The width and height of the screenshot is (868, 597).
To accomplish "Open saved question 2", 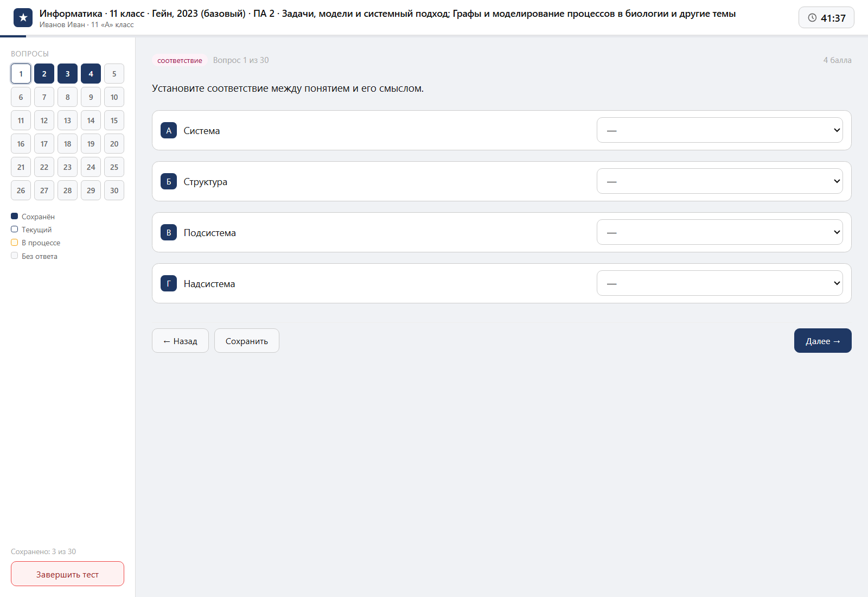I will click(44, 74).
